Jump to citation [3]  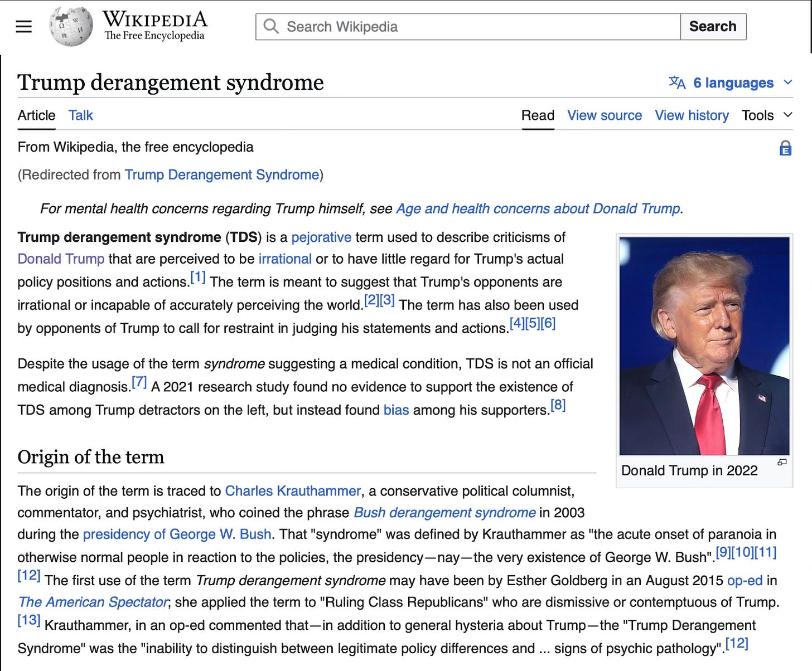[x=387, y=300]
